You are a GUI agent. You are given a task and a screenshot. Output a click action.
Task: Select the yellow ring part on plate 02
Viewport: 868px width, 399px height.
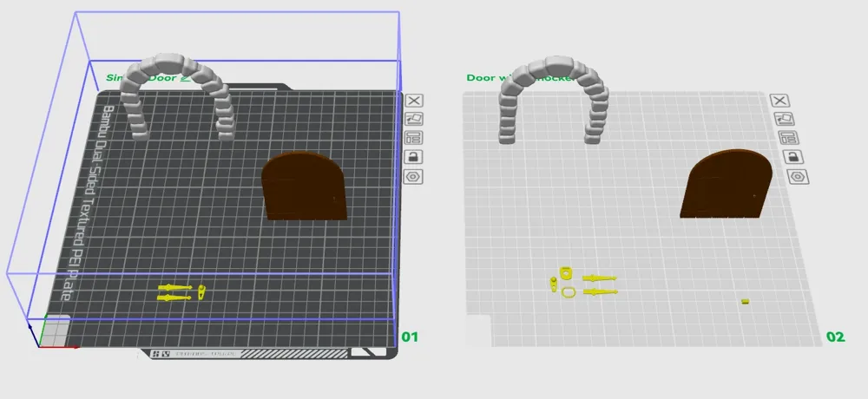pos(568,293)
